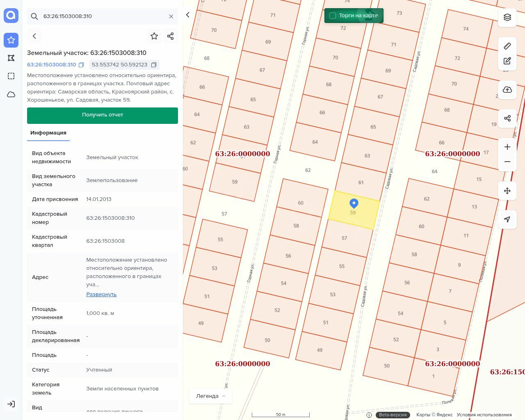
Task: Click the Получить отчет button
Action: click(103, 115)
